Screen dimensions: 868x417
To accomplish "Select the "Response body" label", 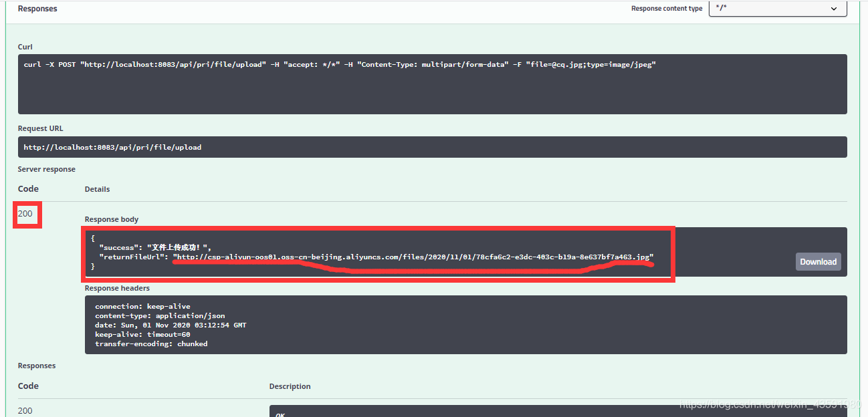I will pos(112,219).
